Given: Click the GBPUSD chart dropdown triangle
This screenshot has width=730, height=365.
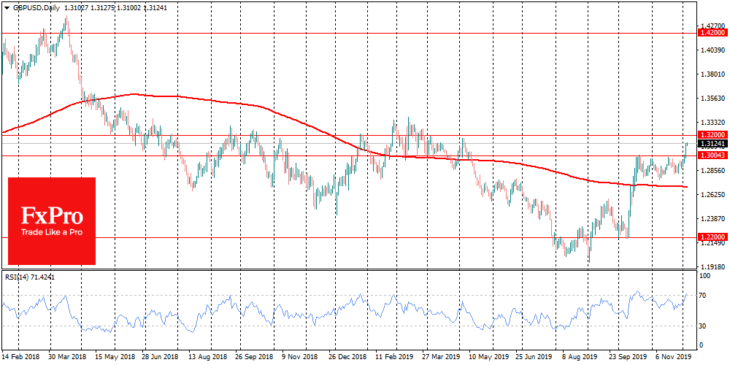Looking at the screenshot, I should pyautogui.click(x=6, y=7).
